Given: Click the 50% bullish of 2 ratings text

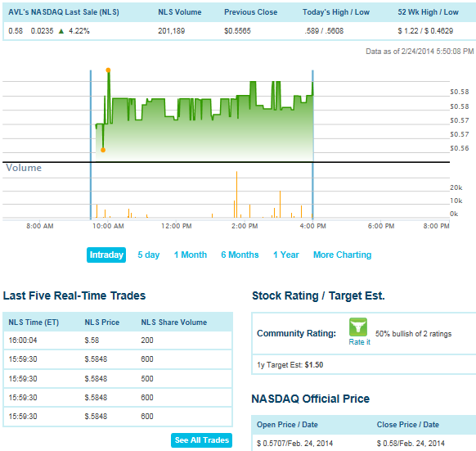Looking at the screenshot, I should 413,334.
